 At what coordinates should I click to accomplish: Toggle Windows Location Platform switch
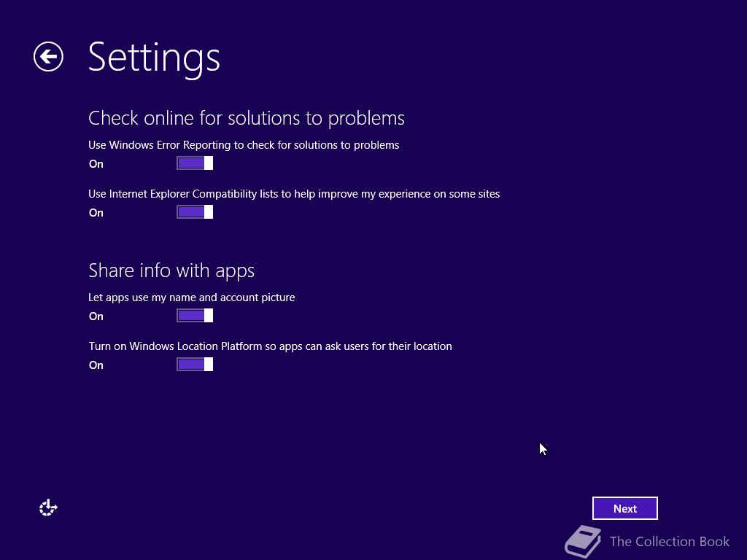point(195,365)
